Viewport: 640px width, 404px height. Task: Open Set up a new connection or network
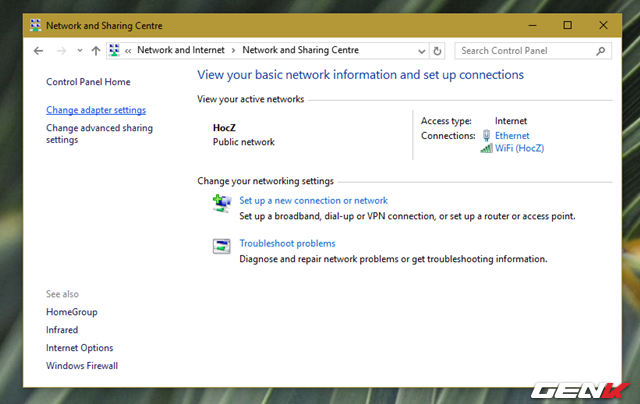click(313, 201)
